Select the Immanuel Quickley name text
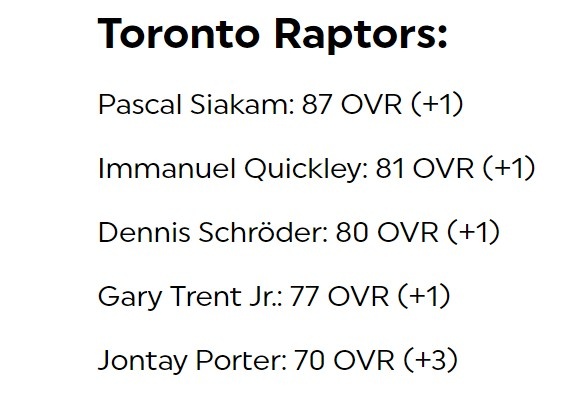 coord(233,169)
